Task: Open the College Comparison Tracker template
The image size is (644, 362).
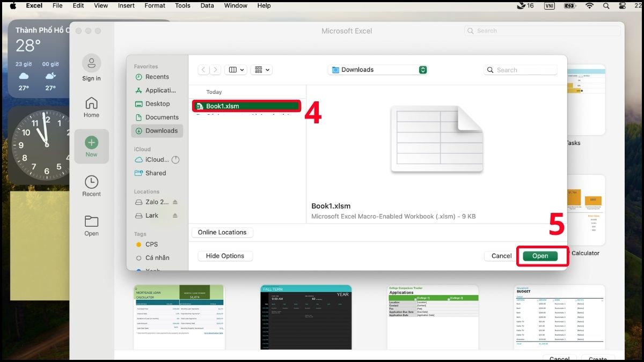Action: click(433, 317)
